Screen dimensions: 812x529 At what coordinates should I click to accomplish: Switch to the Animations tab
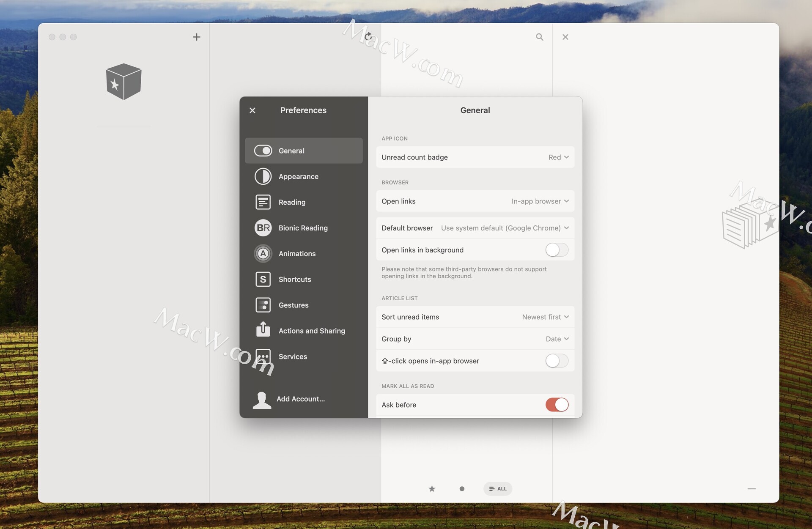pyautogui.click(x=304, y=254)
